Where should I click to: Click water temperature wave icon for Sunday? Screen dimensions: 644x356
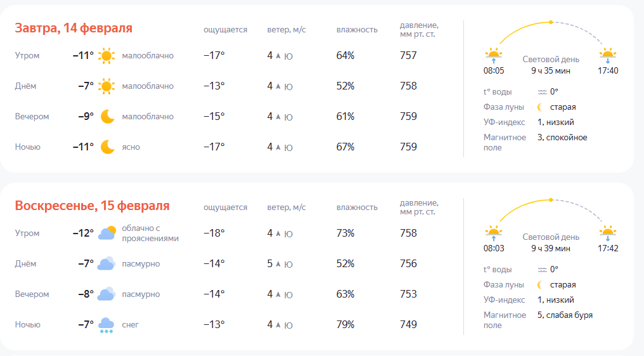542,270
